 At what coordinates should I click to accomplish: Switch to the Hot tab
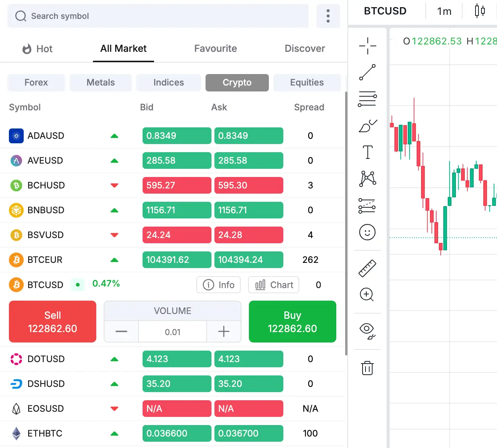pyautogui.click(x=37, y=49)
